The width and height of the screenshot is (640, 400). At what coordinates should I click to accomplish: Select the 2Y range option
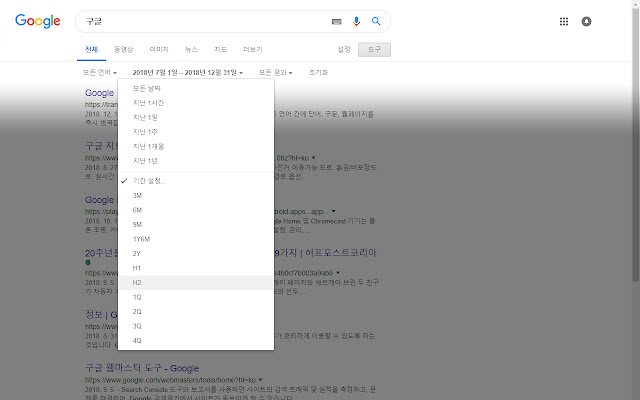[x=196, y=253]
